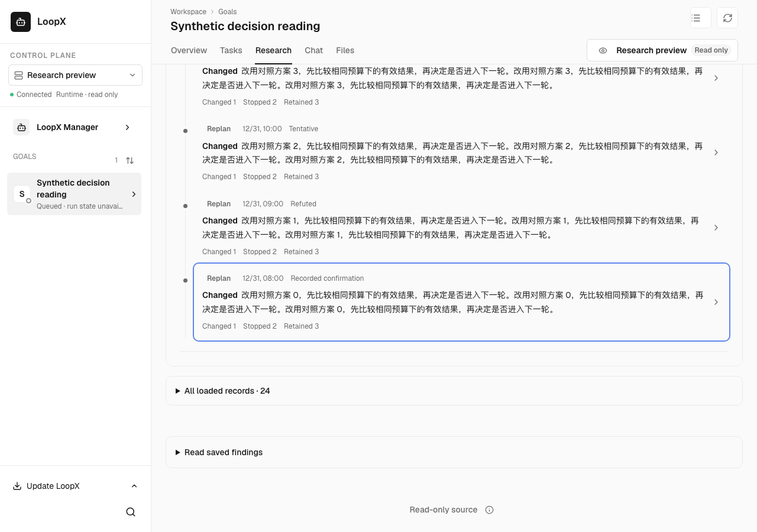Select the Synthetic decision reading goal row

tap(74, 194)
